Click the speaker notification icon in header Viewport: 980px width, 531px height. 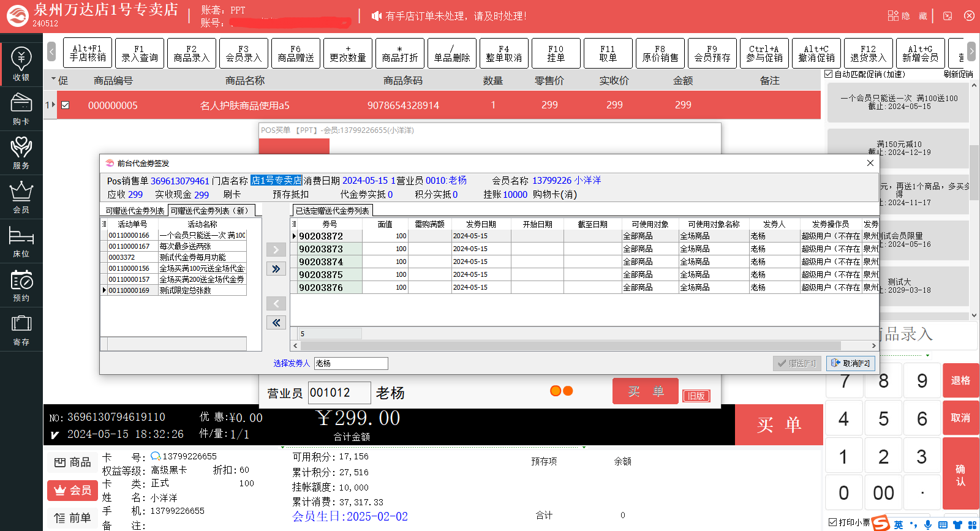(377, 16)
